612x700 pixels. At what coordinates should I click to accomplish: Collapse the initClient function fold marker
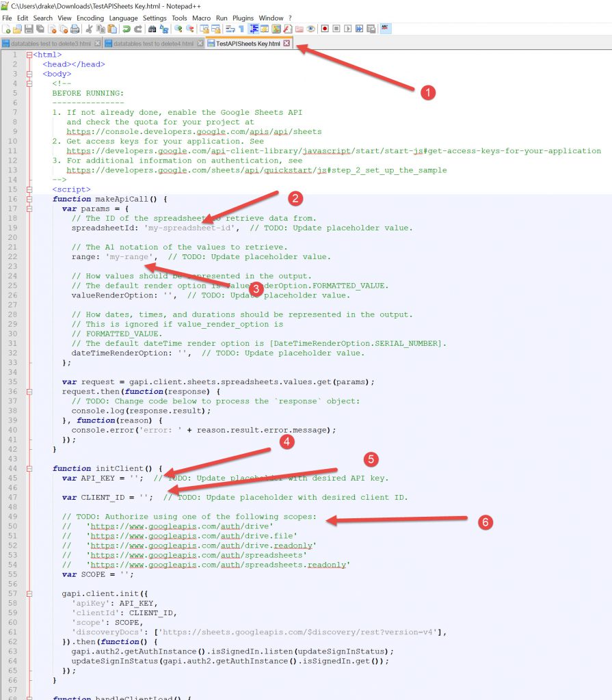(x=28, y=468)
